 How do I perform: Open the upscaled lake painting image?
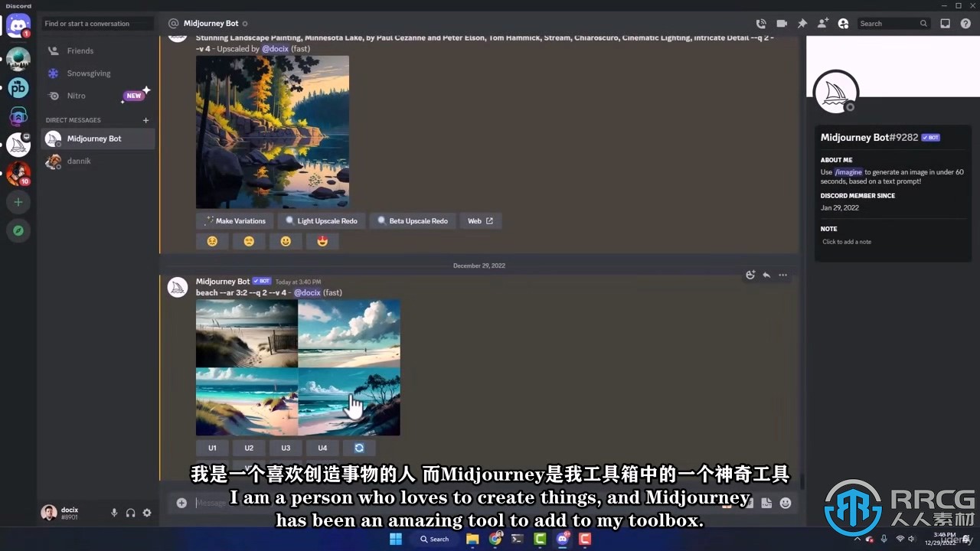point(273,132)
